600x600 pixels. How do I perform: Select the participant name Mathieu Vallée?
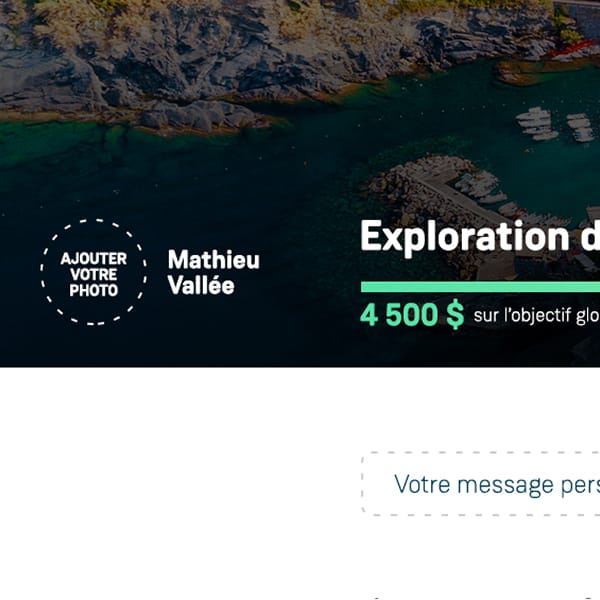(x=214, y=272)
